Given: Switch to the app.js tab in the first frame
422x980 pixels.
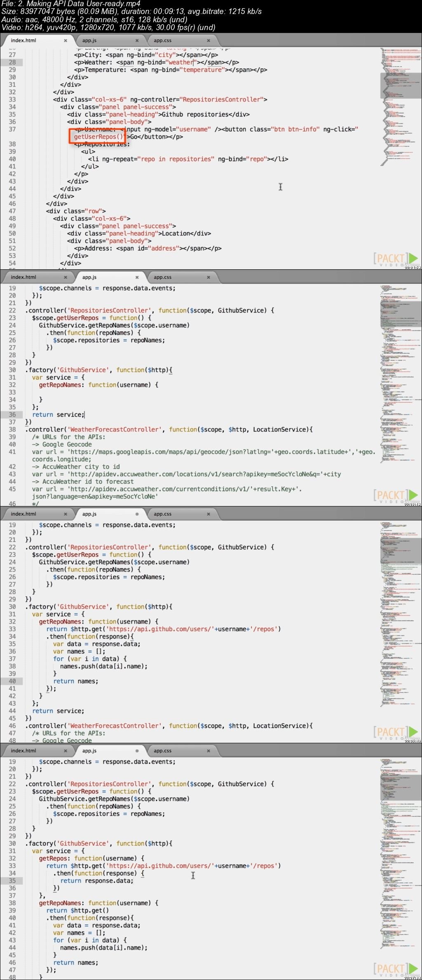Looking at the screenshot, I should pos(89,40).
